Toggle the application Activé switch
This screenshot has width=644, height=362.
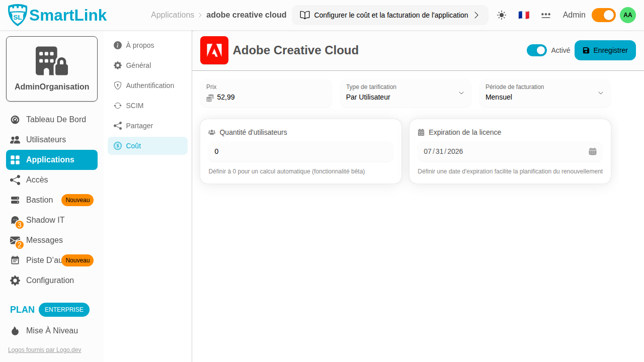pyautogui.click(x=536, y=50)
